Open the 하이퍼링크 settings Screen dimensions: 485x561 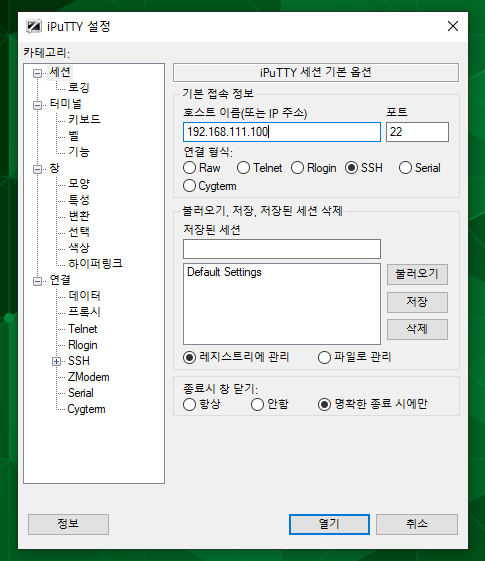pos(95,264)
